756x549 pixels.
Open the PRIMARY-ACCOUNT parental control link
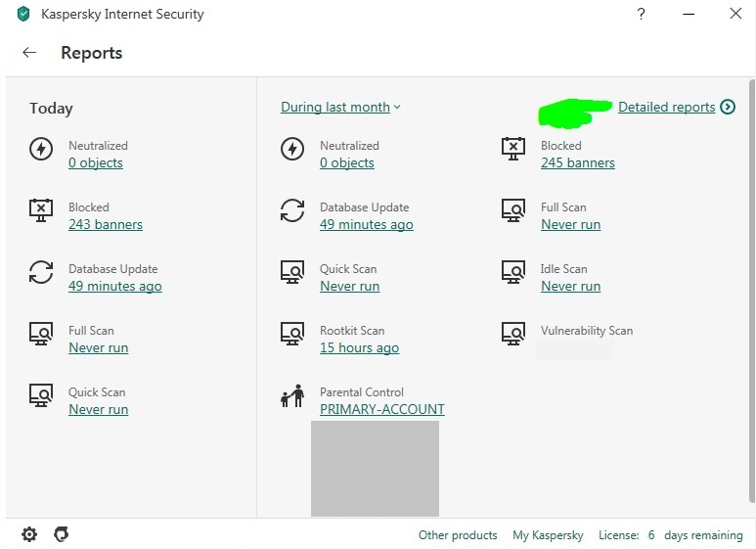click(x=381, y=409)
